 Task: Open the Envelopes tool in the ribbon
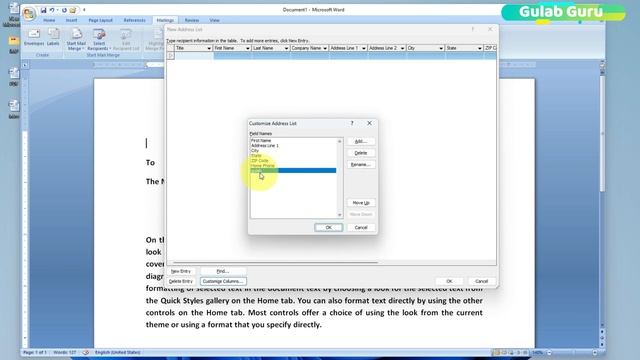point(34,37)
